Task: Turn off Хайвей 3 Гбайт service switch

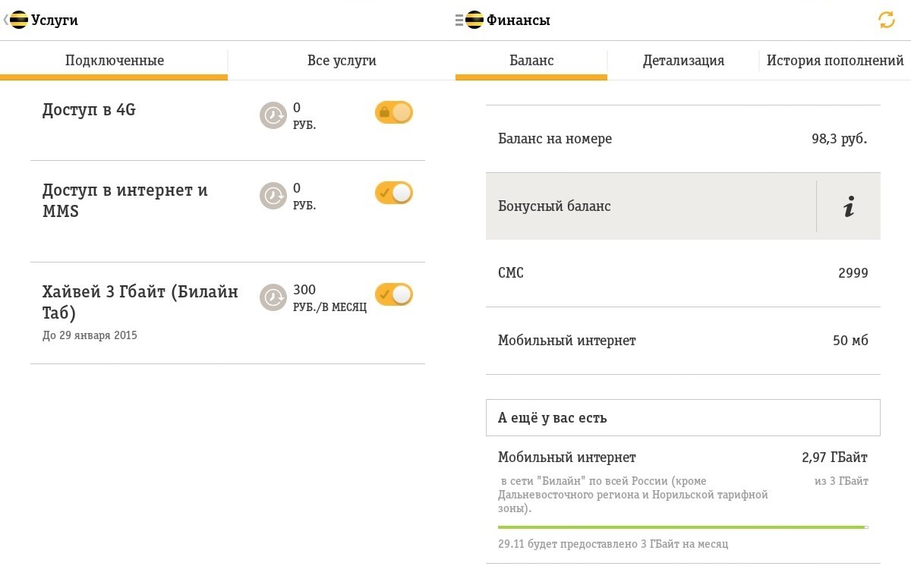Action: point(394,294)
